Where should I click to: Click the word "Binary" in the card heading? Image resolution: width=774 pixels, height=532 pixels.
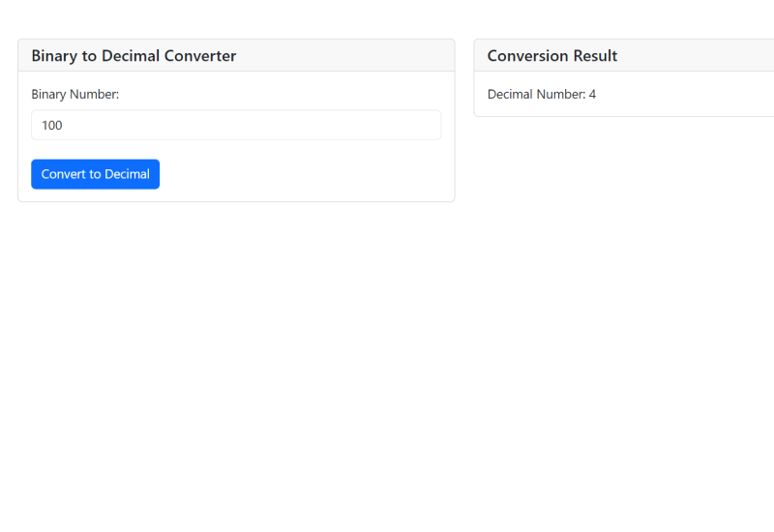(54, 56)
